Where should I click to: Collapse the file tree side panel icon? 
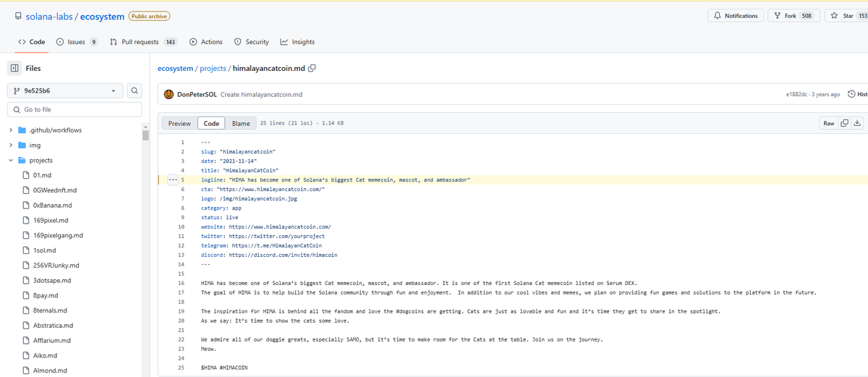pyautogui.click(x=14, y=68)
